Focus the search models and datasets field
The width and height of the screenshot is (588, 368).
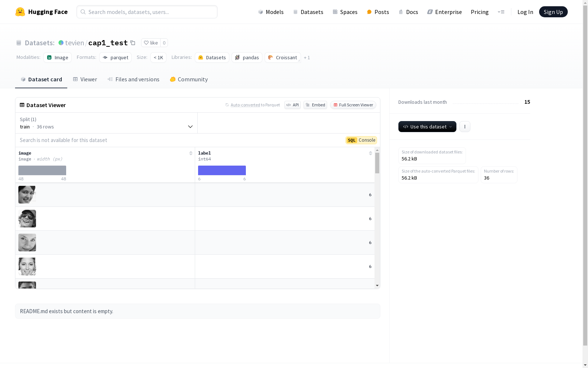(147, 12)
